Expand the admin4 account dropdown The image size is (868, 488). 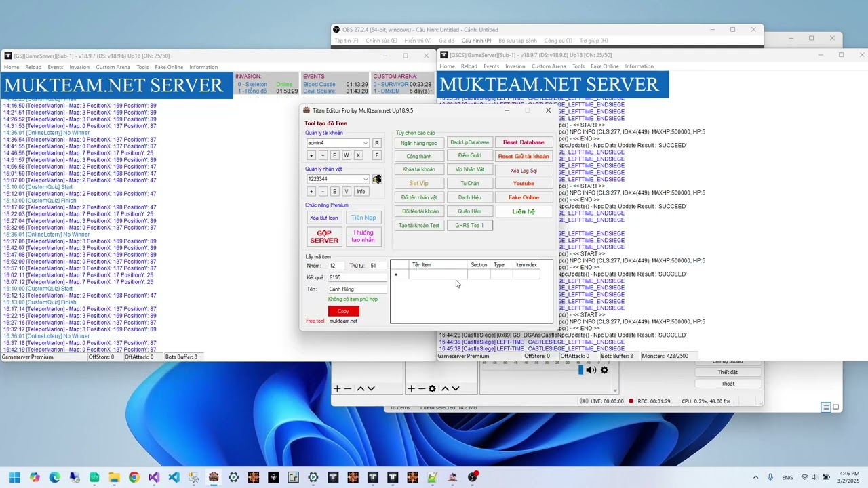(365, 143)
